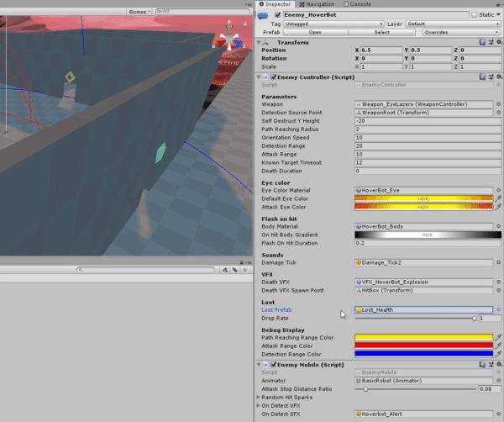Click prefab Open button
The width and height of the screenshot is (504, 422).
(x=315, y=32)
